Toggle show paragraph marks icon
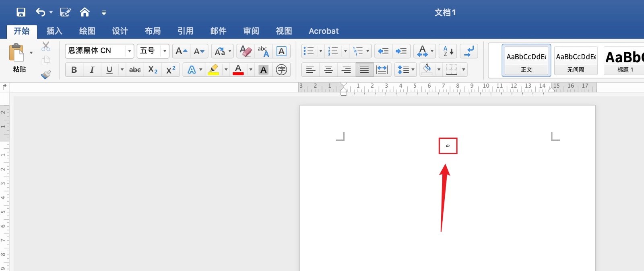644x271 pixels. pos(469,51)
